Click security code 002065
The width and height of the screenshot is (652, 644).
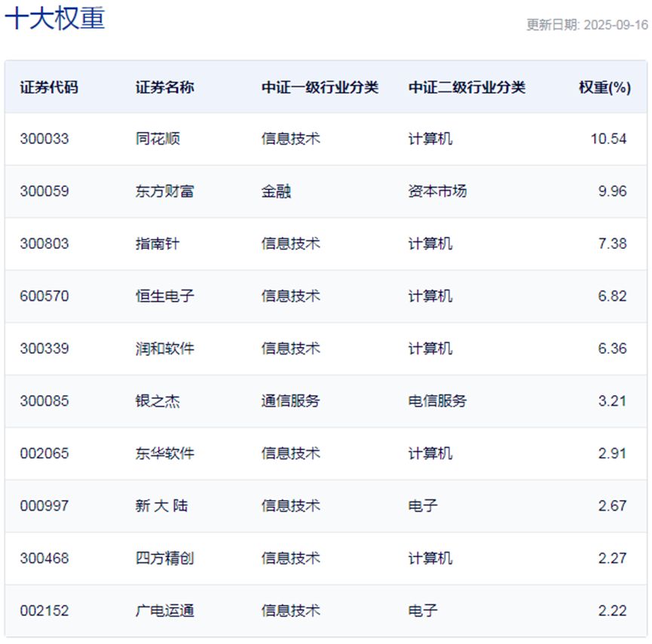click(44, 453)
